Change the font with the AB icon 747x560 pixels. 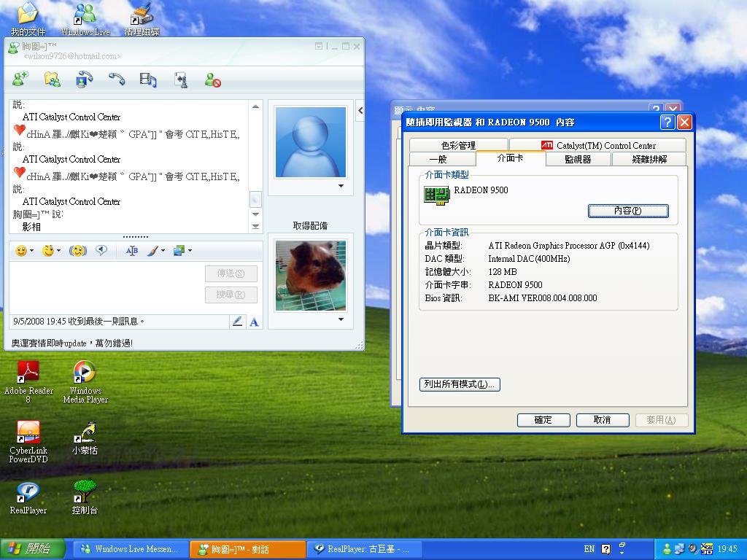pyautogui.click(x=132, y=251)
